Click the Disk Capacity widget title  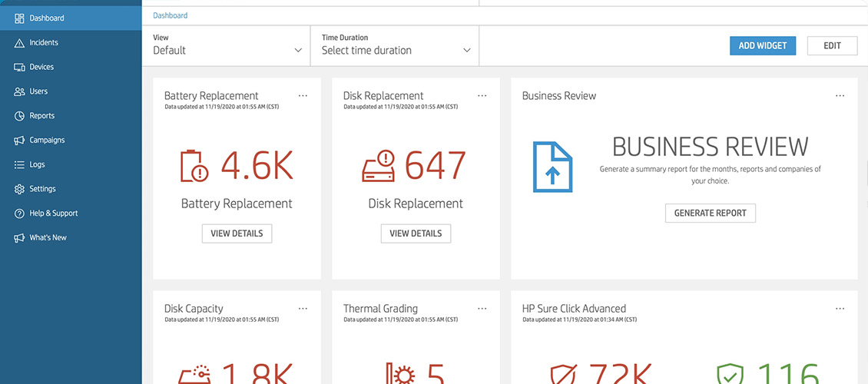194,309
